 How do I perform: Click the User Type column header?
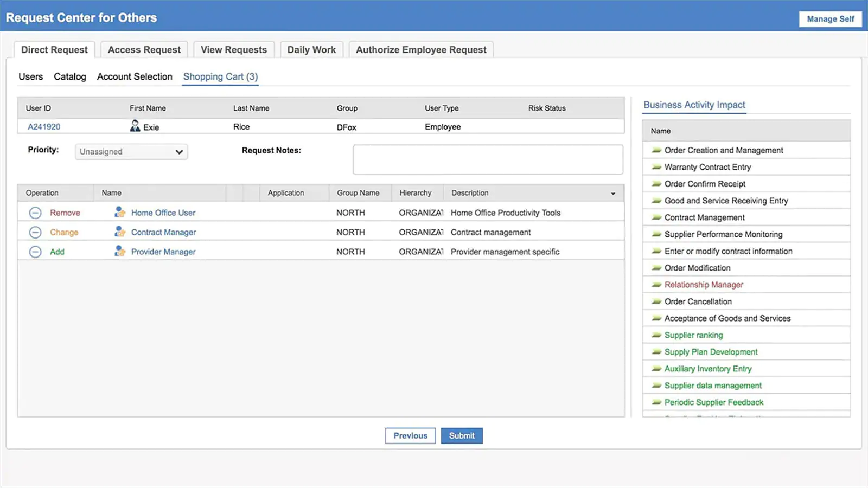point(442,108)
